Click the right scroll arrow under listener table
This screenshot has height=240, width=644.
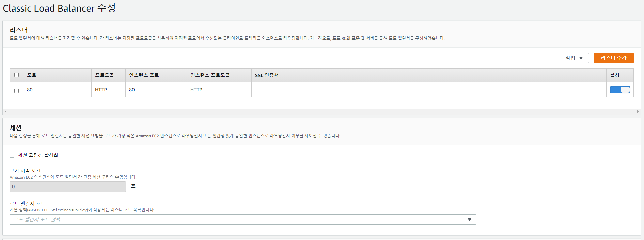(638, 111)
